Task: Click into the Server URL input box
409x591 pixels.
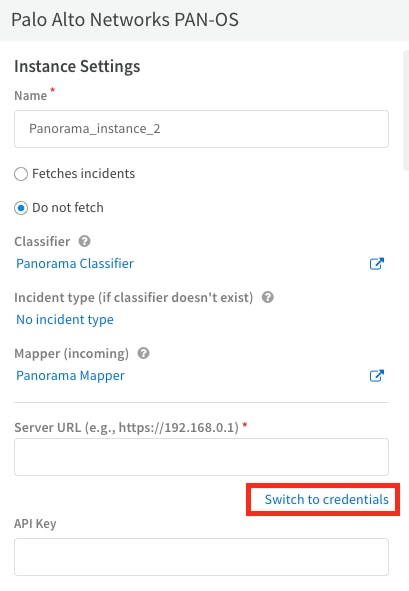Action: tap(201, 457)
